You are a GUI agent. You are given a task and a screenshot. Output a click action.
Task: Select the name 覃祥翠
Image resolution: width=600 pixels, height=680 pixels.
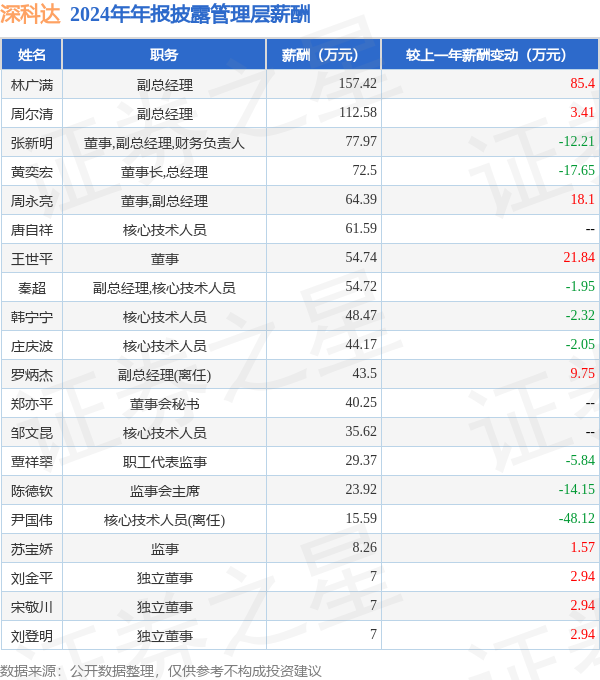pyautogui.click(x=32, y=462)
